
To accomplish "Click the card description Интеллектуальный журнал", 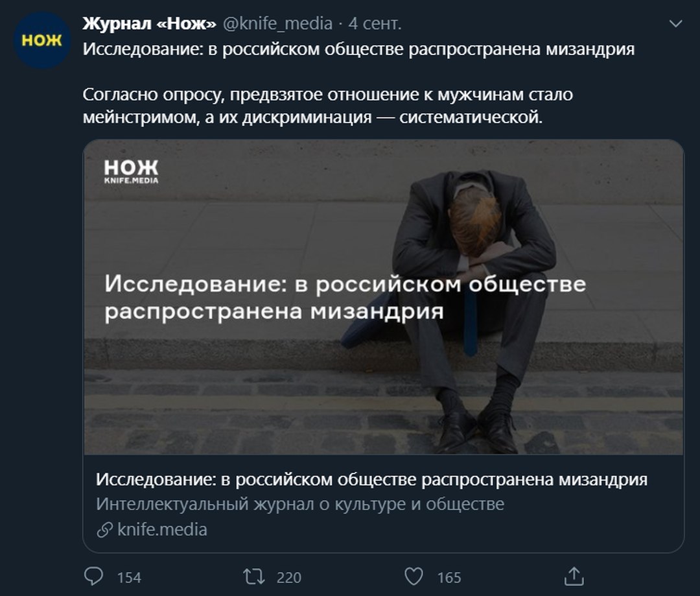I will point(300,504).
